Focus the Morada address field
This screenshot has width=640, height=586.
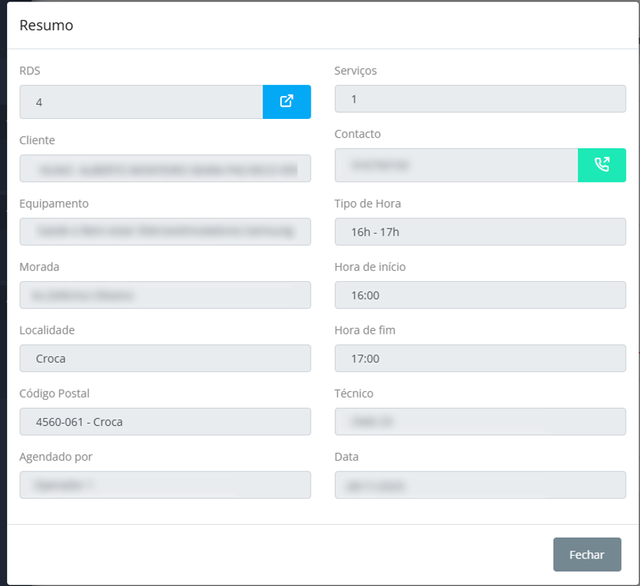click(165, 295)
